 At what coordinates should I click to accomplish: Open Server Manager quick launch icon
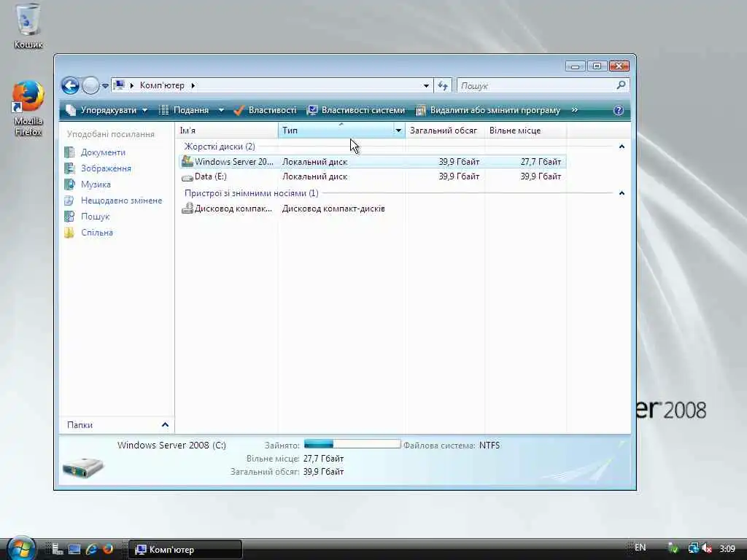tap(57, 549)
